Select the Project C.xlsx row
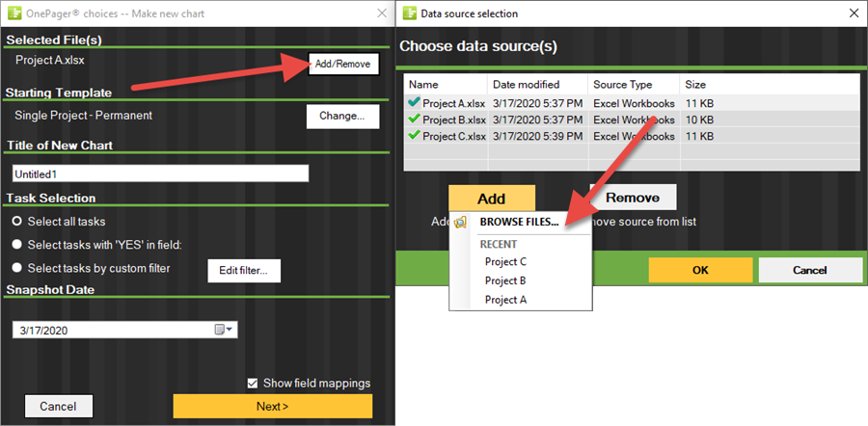The height and width of the screenshot is (426, 868). (x=633, y=136)
